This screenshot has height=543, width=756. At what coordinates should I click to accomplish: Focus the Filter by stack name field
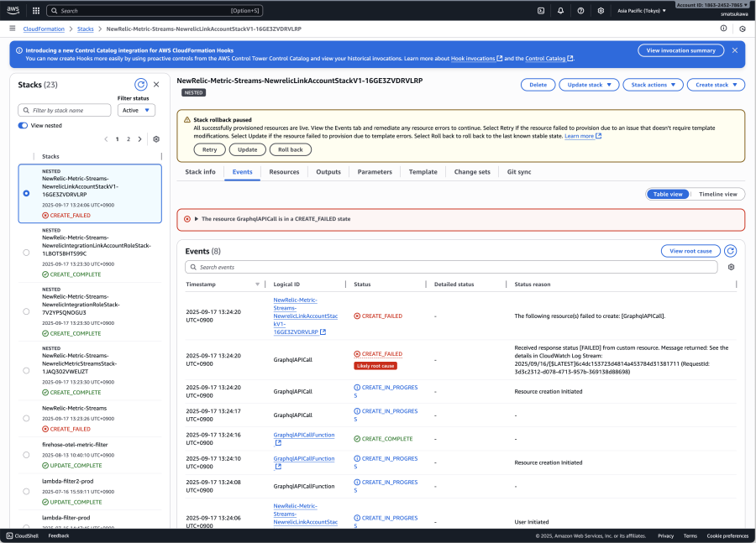[x=65, y=110]
